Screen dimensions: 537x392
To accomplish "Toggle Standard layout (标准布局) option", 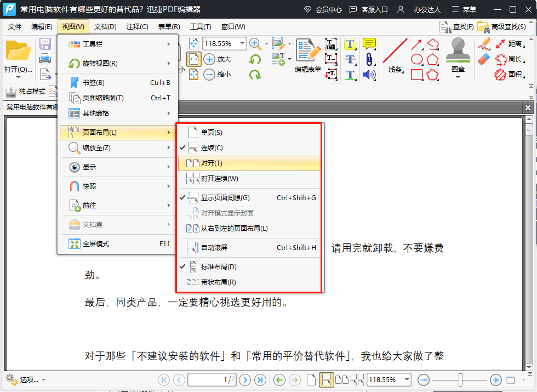I will (x=250, y=266).
